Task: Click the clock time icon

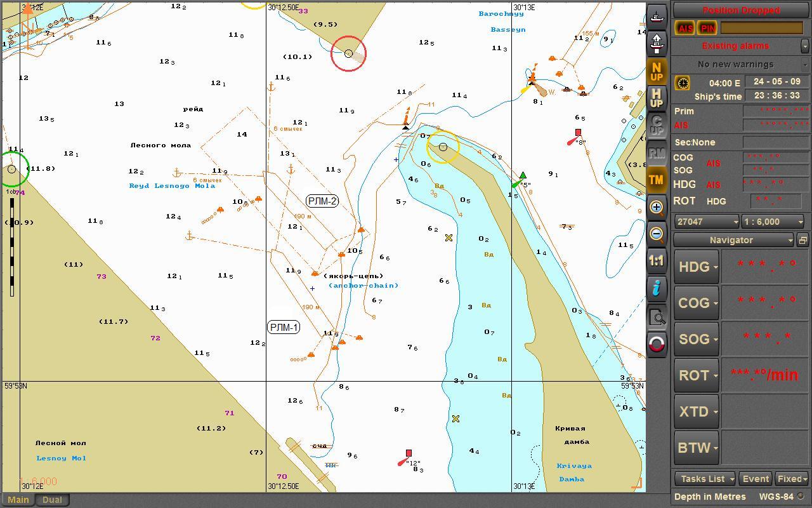Action: (x=682, y=83)
